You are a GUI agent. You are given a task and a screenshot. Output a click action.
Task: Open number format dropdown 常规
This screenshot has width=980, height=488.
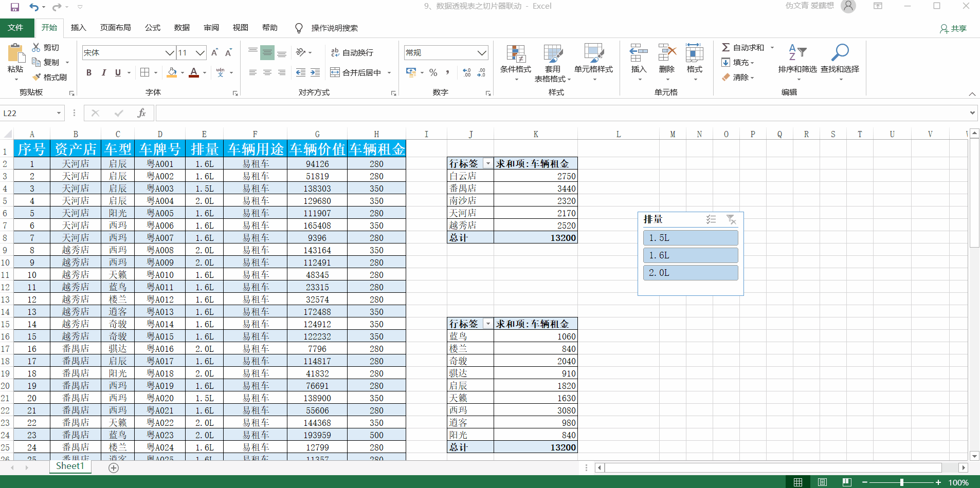pyautogui.click(x=482, y=52)
